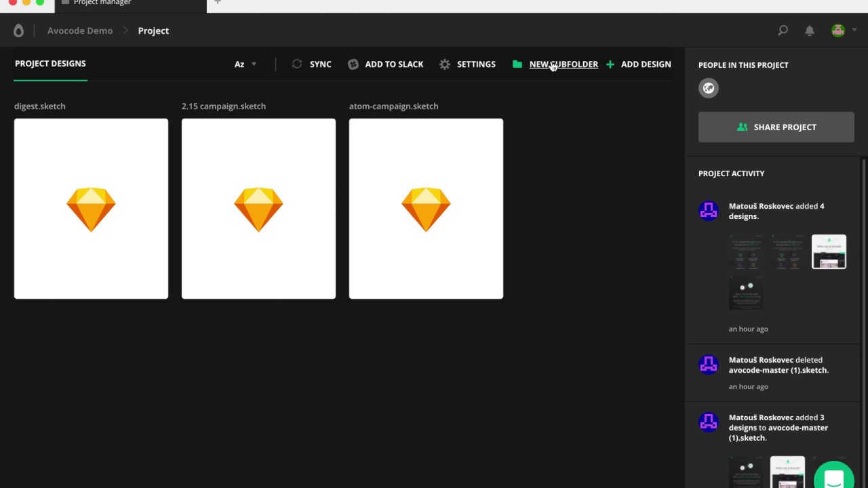Click the SYNC label
868x488 pixels.
pos(321,64)
